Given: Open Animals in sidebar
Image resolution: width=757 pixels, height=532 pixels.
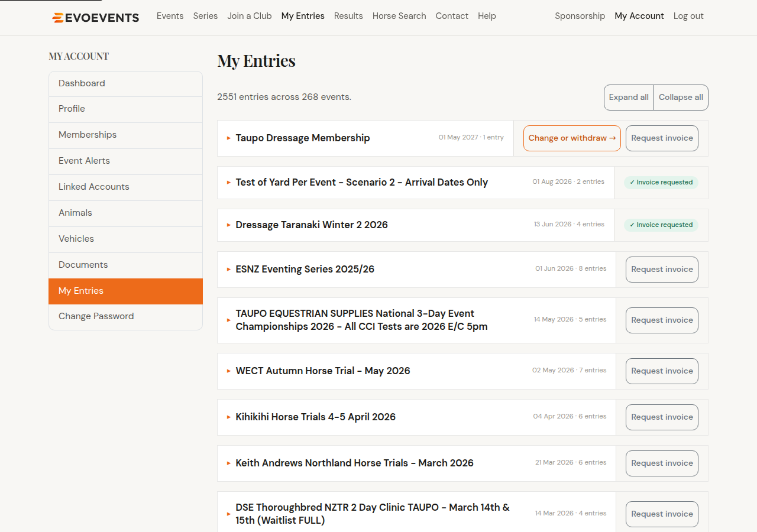Looking at the screenshot, I should coord(125,213).
